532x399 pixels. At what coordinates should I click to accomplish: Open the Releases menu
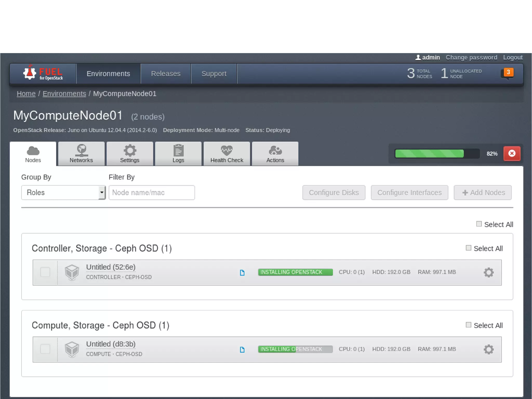pos(166,74)
